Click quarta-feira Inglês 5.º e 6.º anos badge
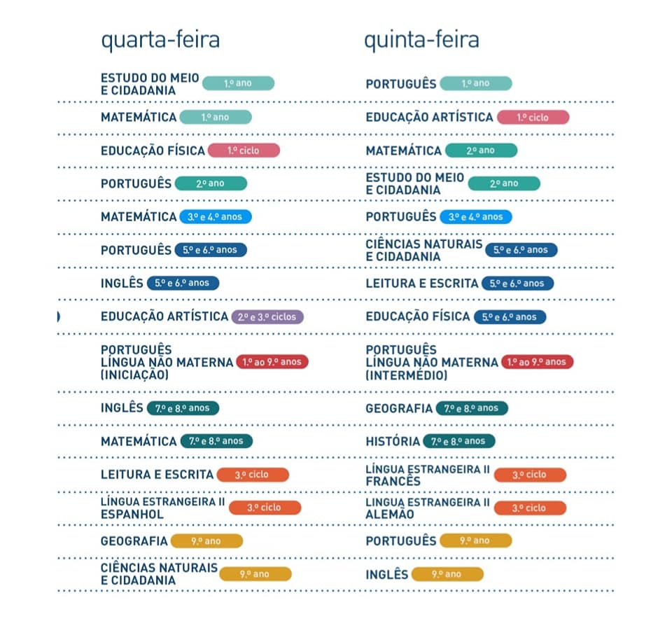Image resolution: width=672 pixels, height=621 pixels. 183,284
